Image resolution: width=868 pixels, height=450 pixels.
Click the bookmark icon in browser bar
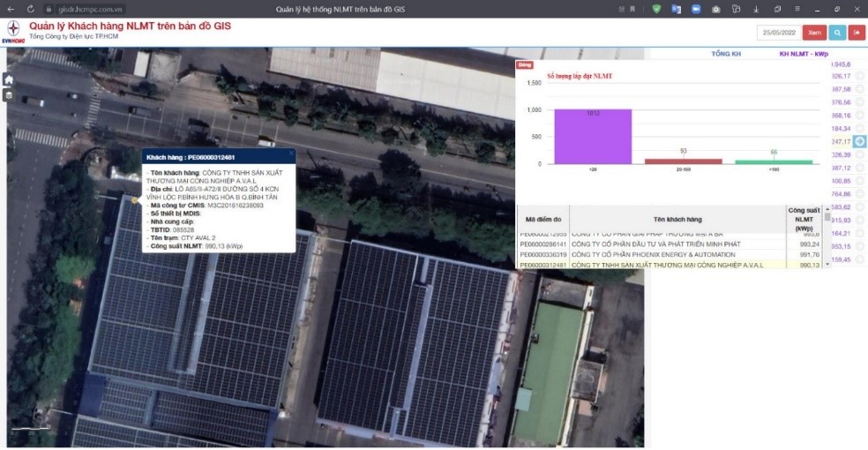pos(632,9)
